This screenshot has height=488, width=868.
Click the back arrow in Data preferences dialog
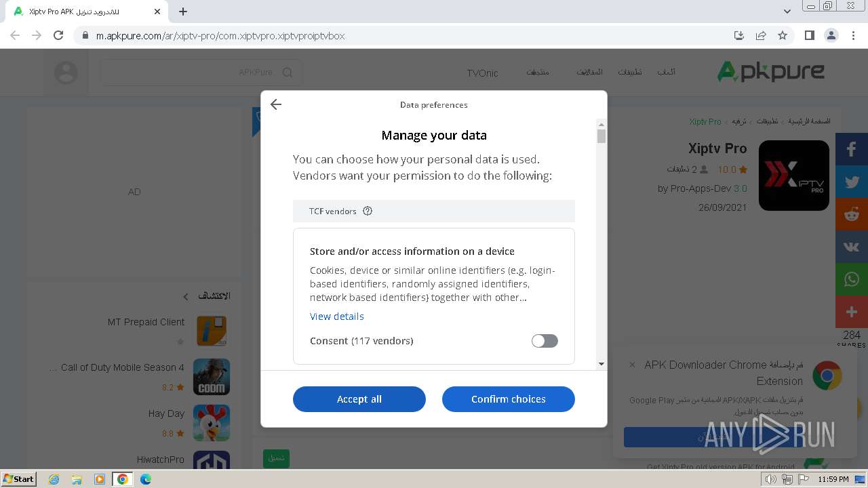275,104
